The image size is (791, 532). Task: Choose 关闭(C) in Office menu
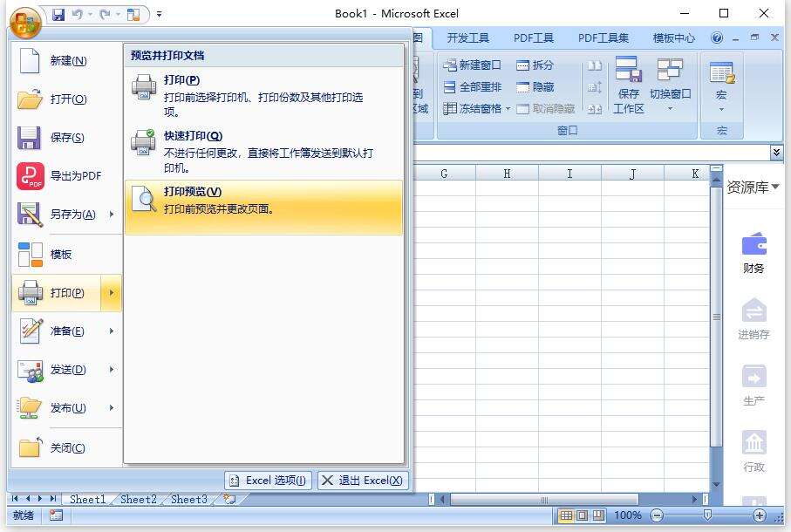point(66,447)
